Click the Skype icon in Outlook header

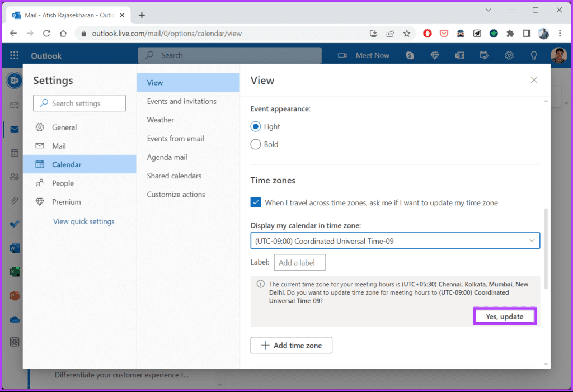tap(410, 55)
